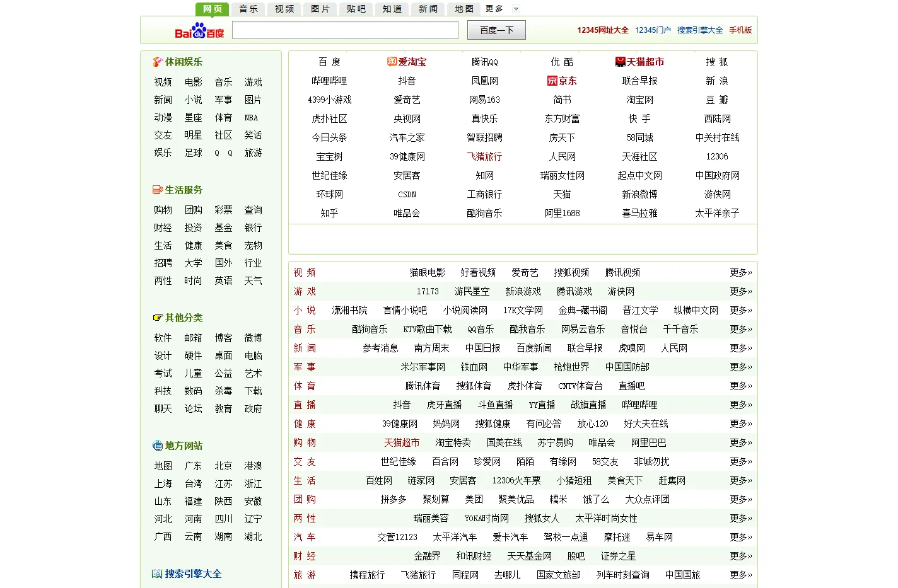Open the CSDN link

click(407, 194)
